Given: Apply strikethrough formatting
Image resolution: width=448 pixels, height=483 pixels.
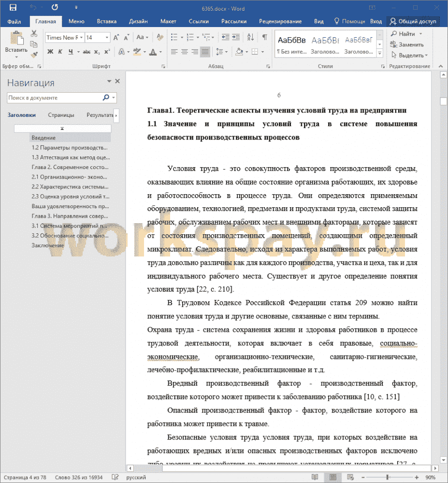Looking at the screenshot, I should 87,52.
